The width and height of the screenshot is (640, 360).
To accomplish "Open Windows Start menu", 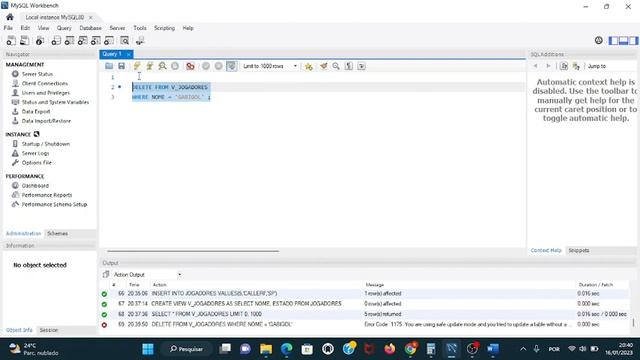I will pyautogui.click(x=148, y=349).
